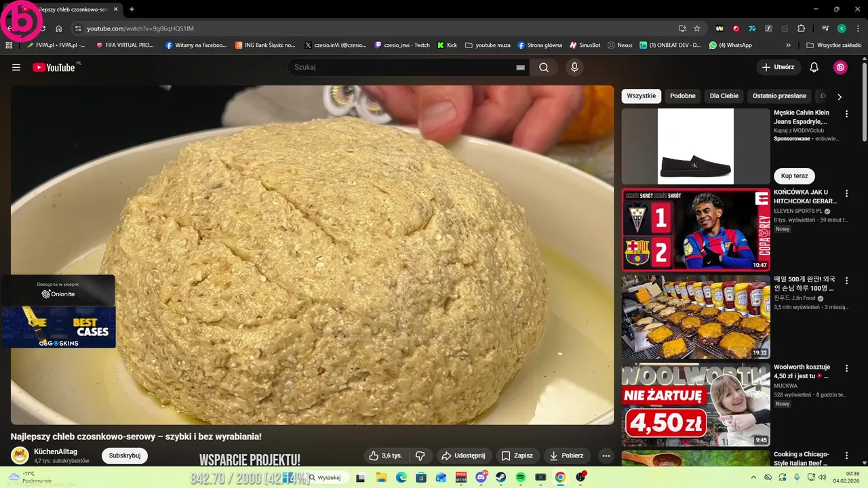Toggle system tray microphone icon
Screen dimensions: 868x488
click(x=797, y=477)
